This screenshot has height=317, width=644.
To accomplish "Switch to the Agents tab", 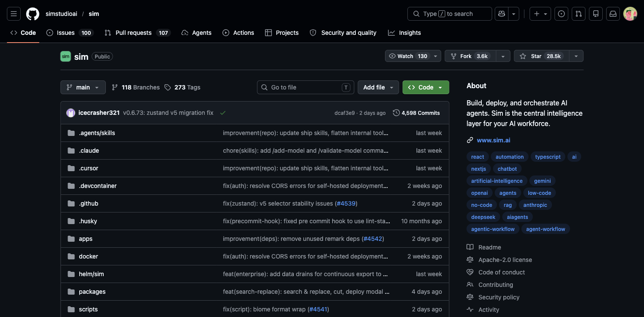I will [x=197, y=33].
